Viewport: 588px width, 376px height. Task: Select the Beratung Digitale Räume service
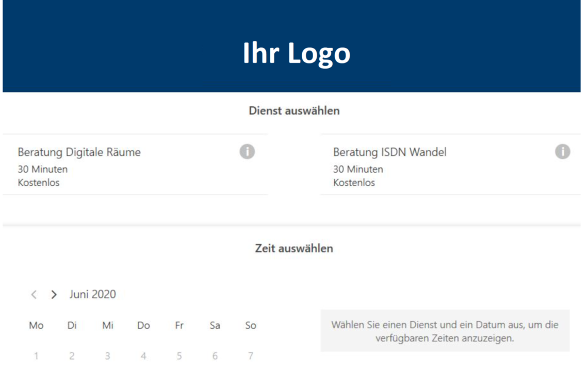(x=135, y=165)
